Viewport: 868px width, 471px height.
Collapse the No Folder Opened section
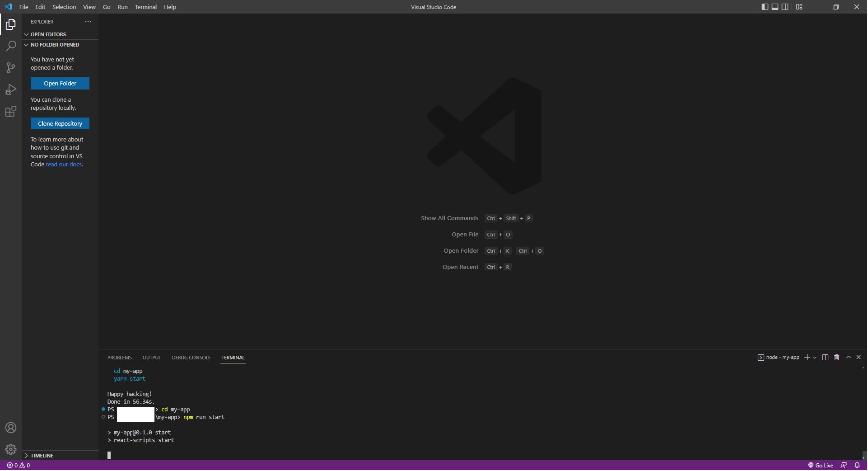[60, 45]
